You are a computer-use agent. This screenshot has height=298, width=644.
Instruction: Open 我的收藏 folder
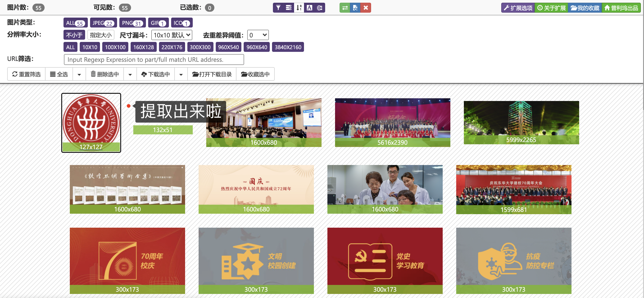[x=585, y=8]
